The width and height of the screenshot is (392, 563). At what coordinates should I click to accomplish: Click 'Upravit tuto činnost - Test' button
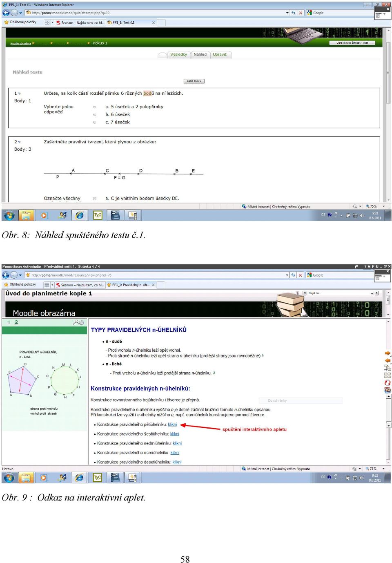click(x=352, y=42)
